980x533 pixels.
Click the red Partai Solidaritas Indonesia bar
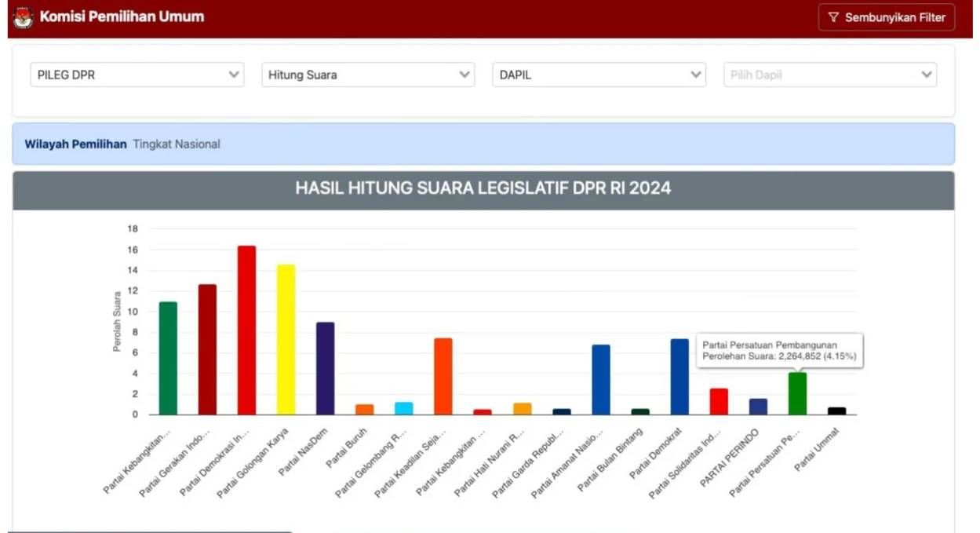tap(719, 401)
